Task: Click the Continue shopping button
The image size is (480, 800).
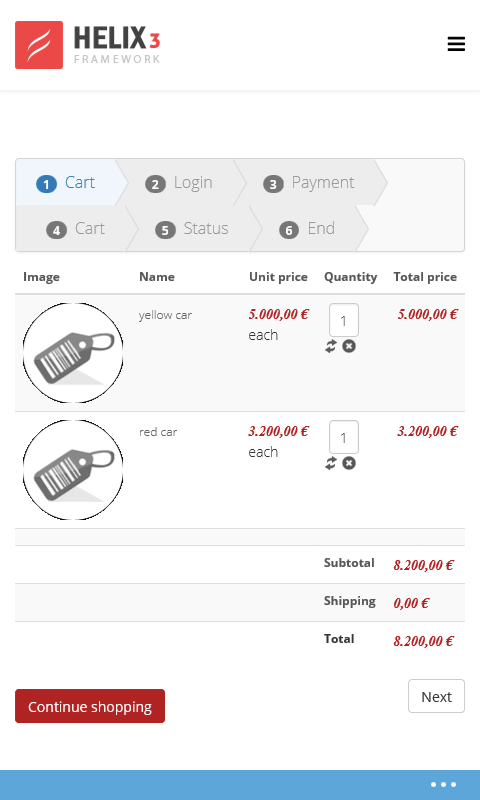Action: pos(90,706)
